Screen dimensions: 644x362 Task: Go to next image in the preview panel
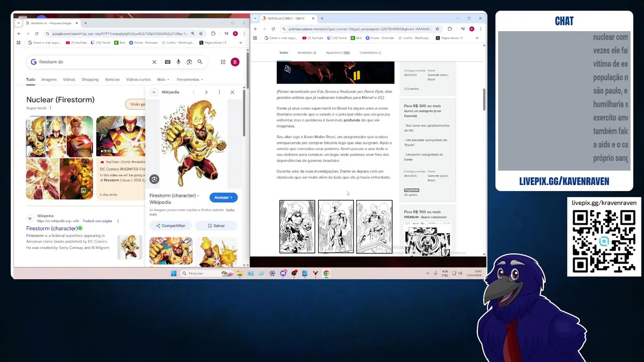click(206, 92)
